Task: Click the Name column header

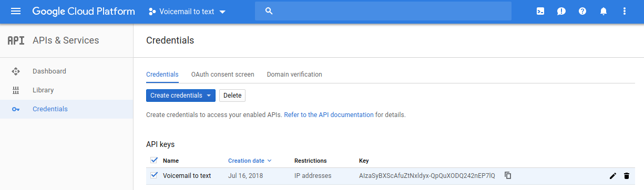Action: click(171, 161)
